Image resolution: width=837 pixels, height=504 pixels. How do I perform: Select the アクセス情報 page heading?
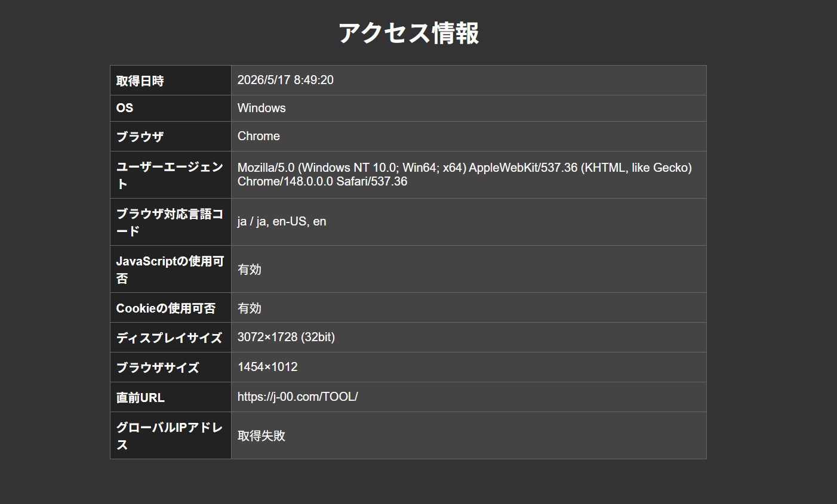pos(408,33)
